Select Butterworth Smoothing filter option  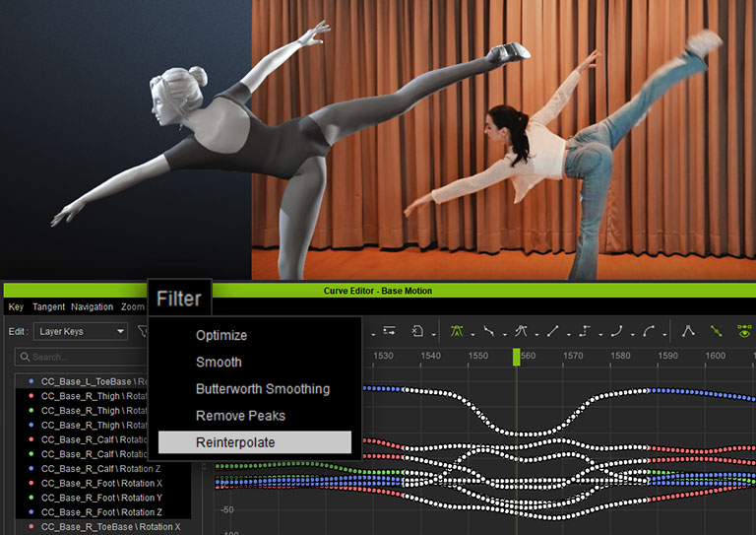(x=262, y=389)
